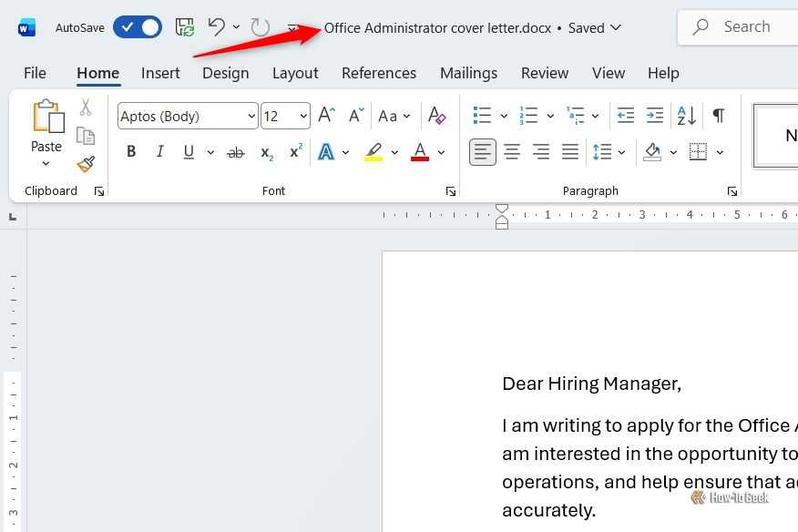Select Center alignment
The image size is (798, 532).
(x=511, y=152)
